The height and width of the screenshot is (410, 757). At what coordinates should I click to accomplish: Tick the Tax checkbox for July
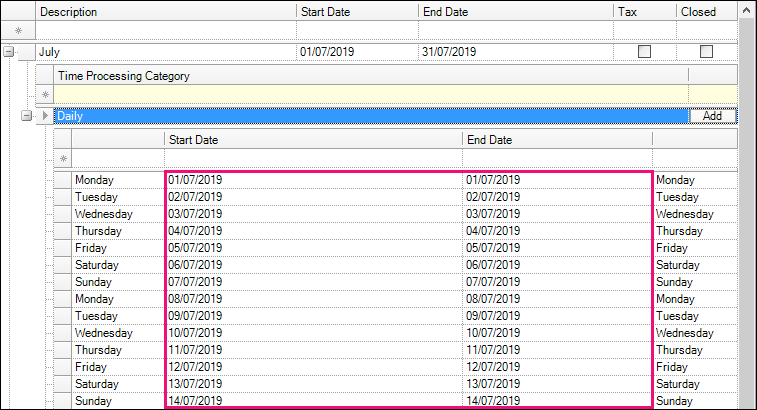645,51
